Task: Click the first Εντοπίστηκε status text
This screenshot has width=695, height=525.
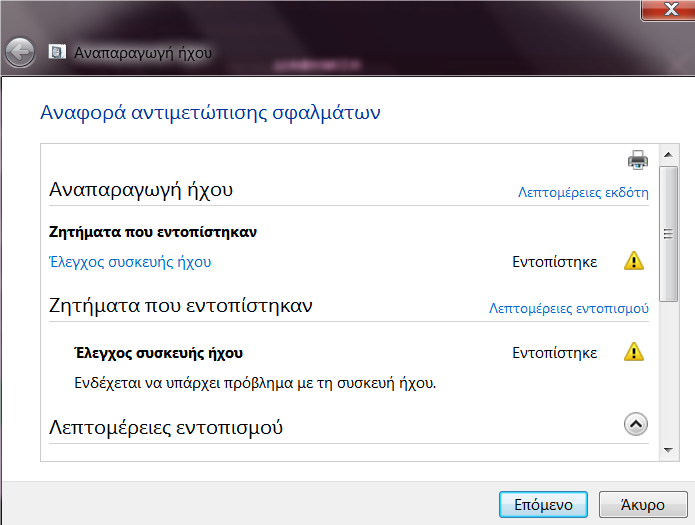Action: [554, 262]
